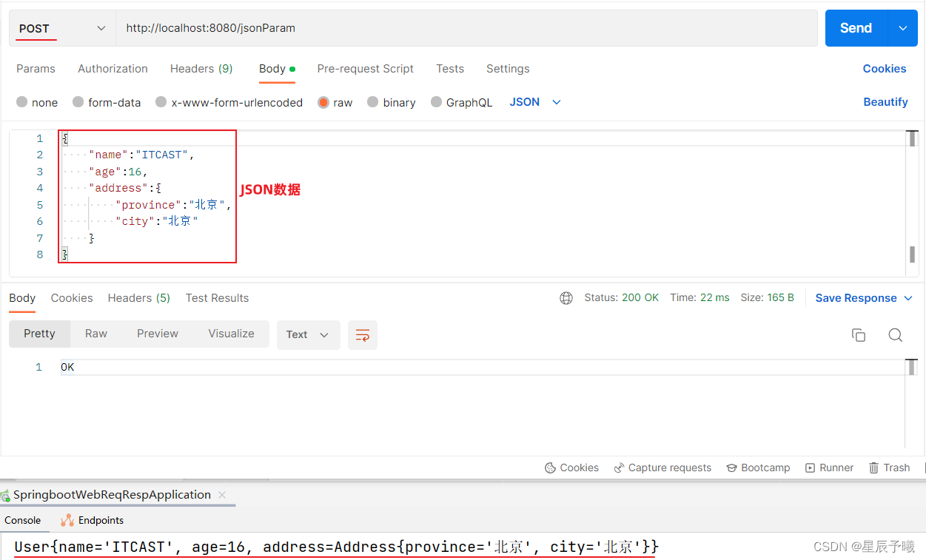Open the Pre-request Script tab
Screen dimensions: 926x560
[365, 69]
